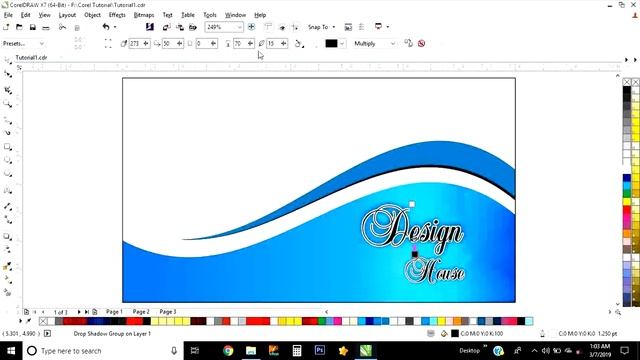The height and width of the screenshot is (360, 640).
Task: Open the application launcher dropdown arrow
Action: (x=387, y=27)
